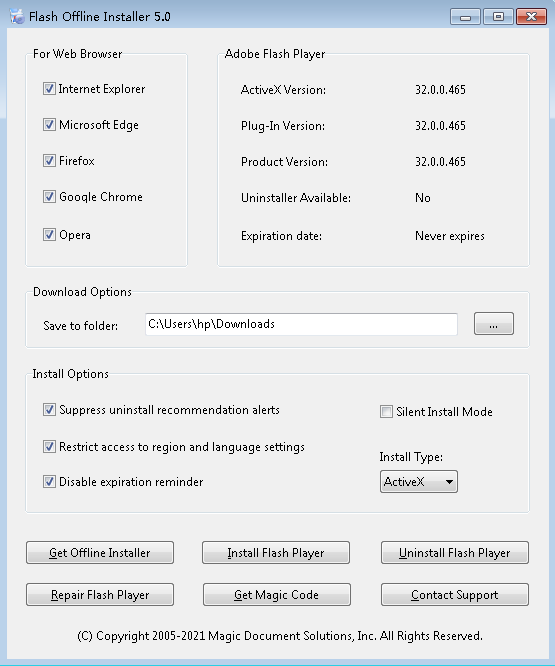Click the For Web Browser group heading
Screen dimensions: 555x666
78,54
